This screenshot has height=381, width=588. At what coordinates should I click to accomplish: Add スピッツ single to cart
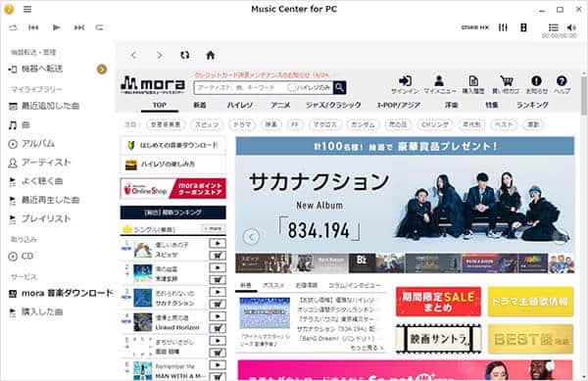pyautogui.click(x=218, y=256)
